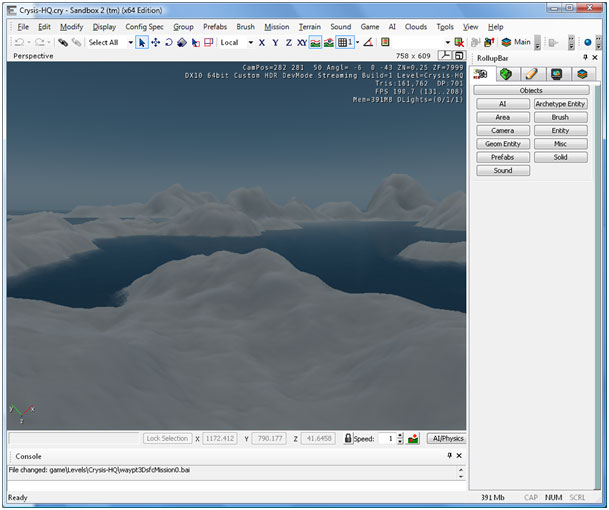Lock movement to Z axis
This screenshot has height=510, width=609.
pos(289,42)
